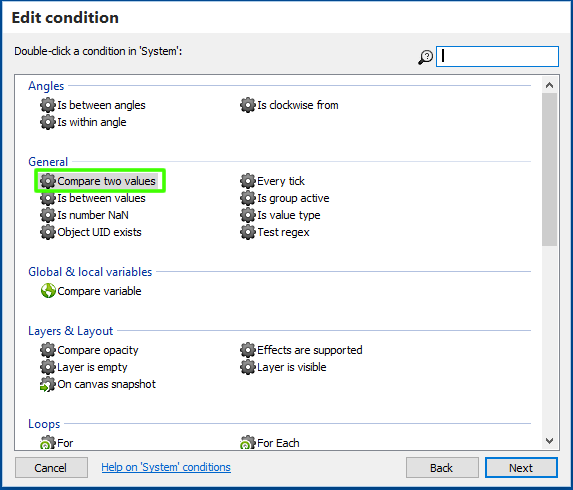Image resolution: width=573 pixels, height=490 pixels.
Task: Pick the 'For Each' loop icon
Action: (x=247, y=442)
